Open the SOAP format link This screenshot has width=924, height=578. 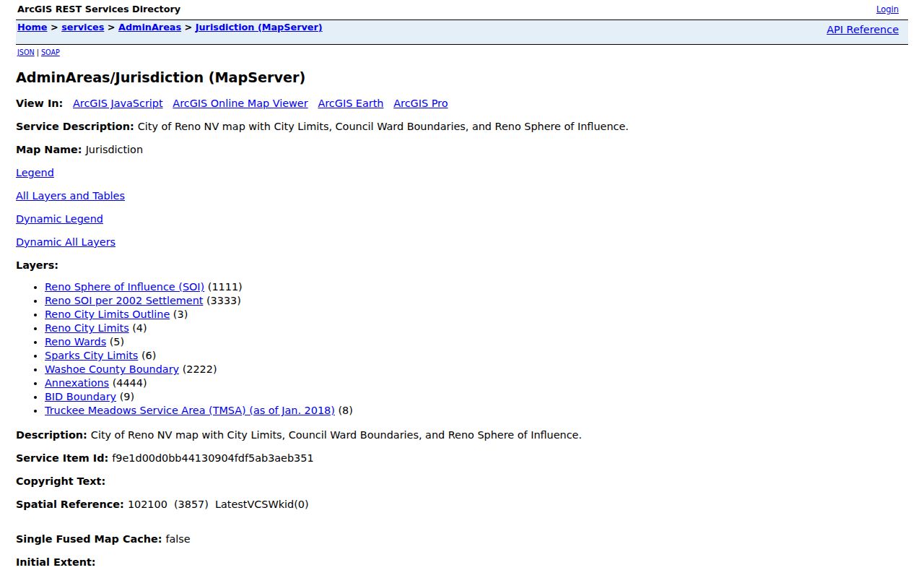(x=51, y=52)
